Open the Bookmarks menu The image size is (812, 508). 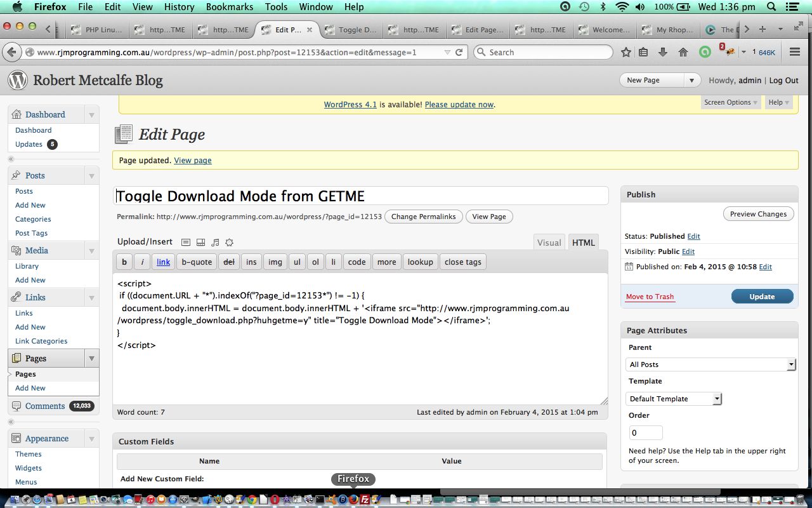coord(228,7)
